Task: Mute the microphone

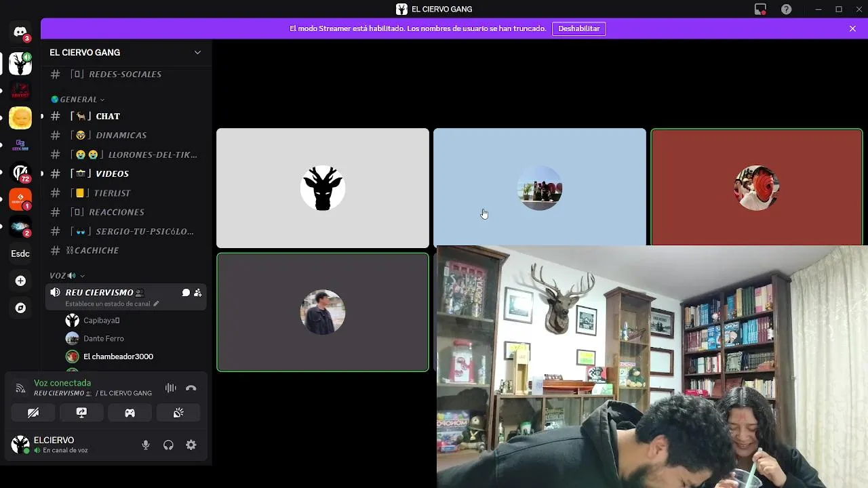Action: [146, 445]
